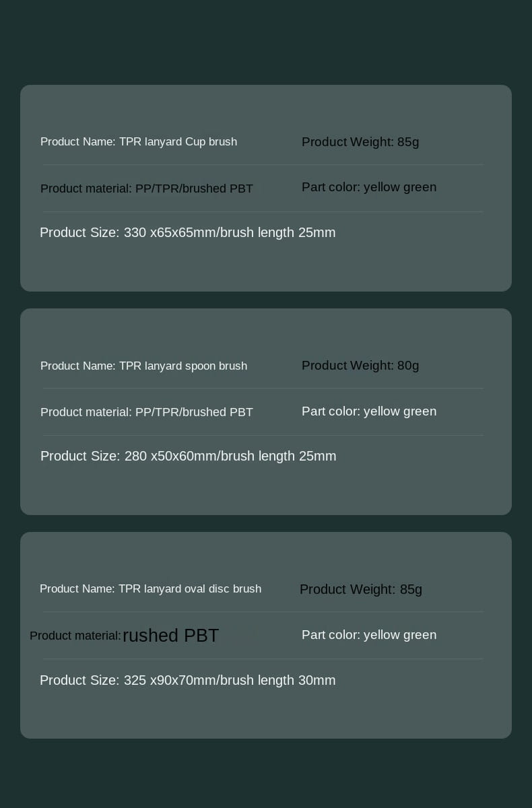Select Product Weight: 80g text
This screenshot has height=808, width=532.
pos(360,366)
